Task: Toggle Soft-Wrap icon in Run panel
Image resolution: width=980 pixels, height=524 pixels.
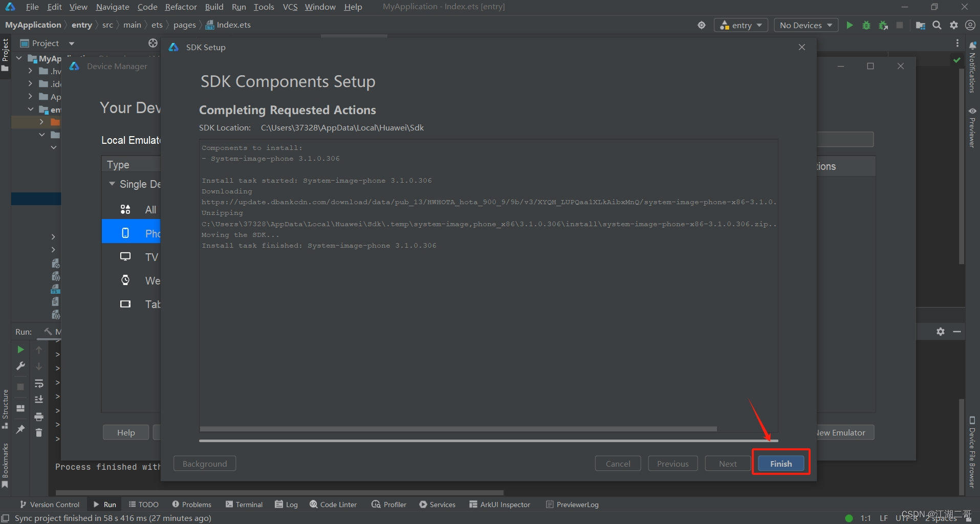Action: [x=39, y=383]
